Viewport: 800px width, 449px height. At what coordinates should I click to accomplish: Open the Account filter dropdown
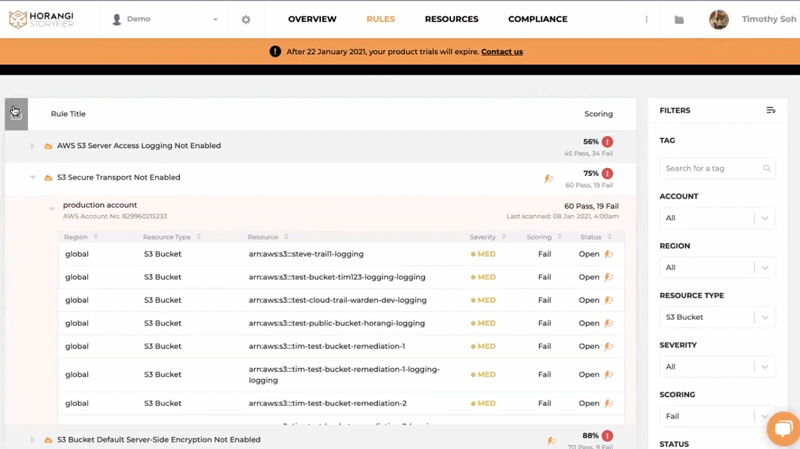(x=717, y=218)
